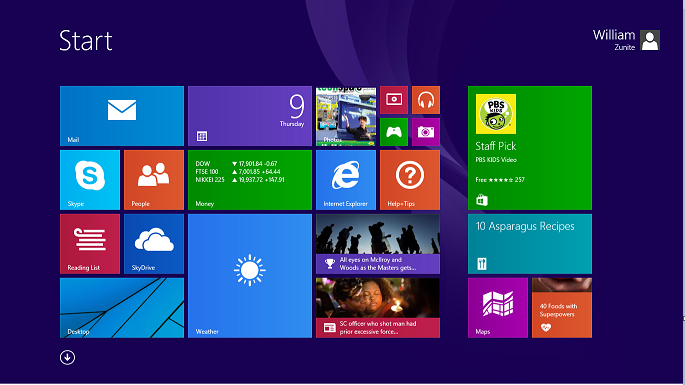Viewport: 685px width, 385px height.
Task: Click the FTSE 100 stock quote line
Action: (238, 172)
